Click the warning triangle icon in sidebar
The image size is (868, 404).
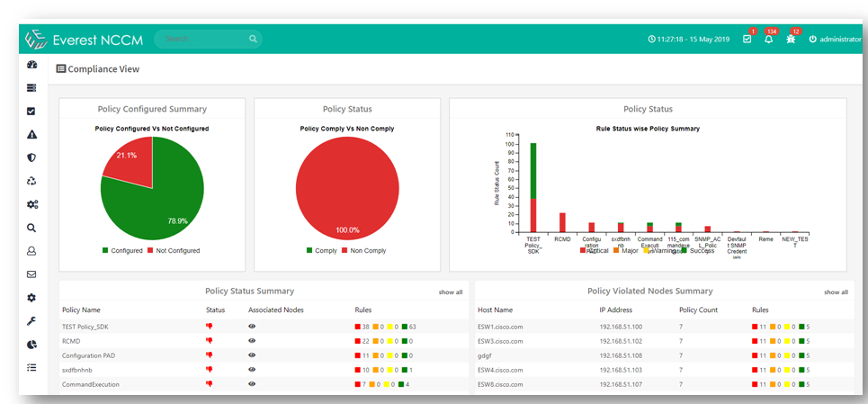coord(31,135)
